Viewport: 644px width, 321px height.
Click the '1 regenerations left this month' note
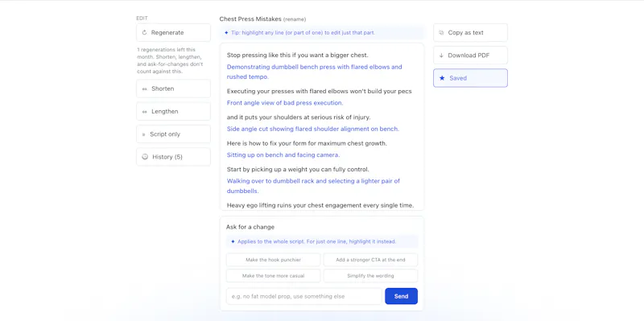click(x=170, y=61)
